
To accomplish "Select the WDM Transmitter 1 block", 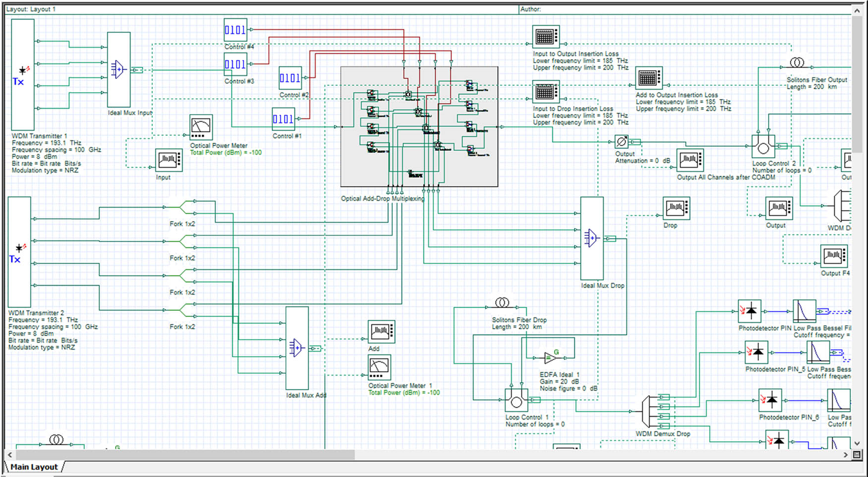I will [22, 74].
